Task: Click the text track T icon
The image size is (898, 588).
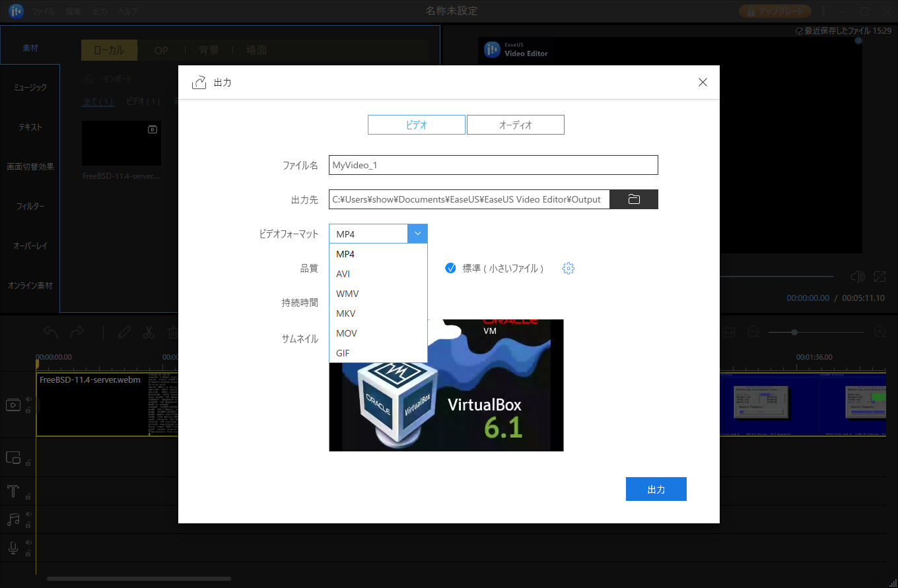Action: click(13, 492)
